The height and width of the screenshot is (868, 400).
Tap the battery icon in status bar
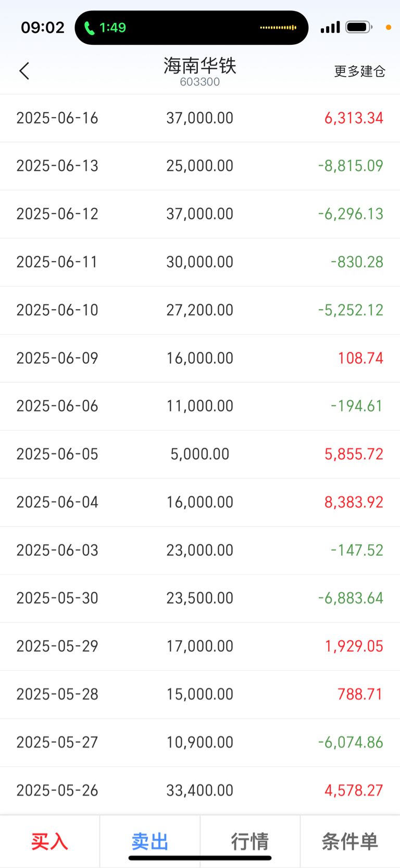pyautogui.click(x=359, y=27)
